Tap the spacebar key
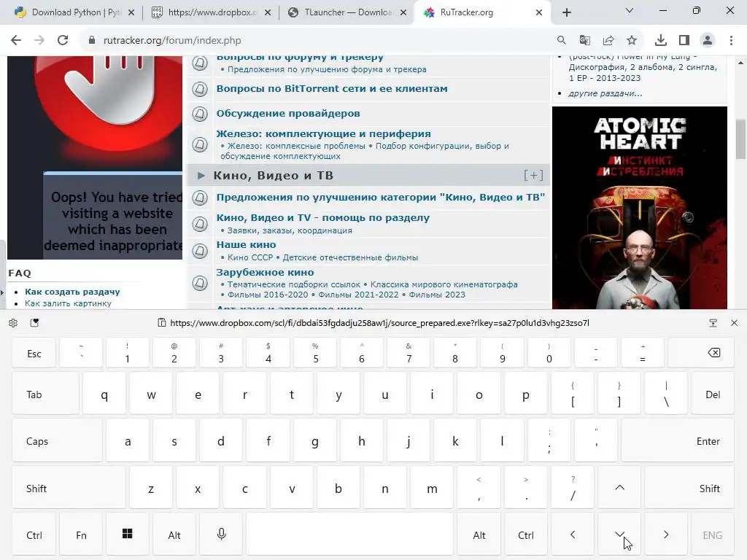This screenshot has height=560, width=747. point(350,534)
